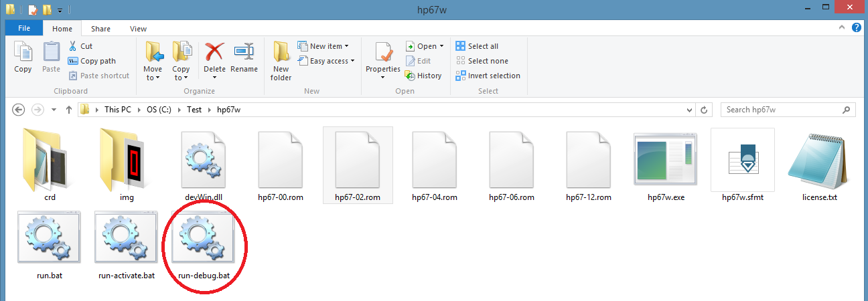Click Select all in the ribbon
868x301 pixels.
[477, 46]
